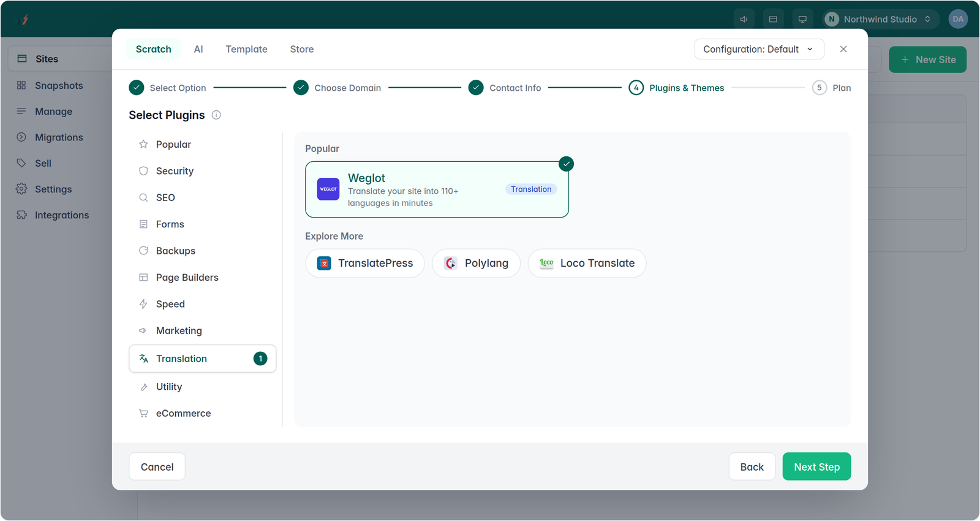Go to the Contact Info step
980x521 pixels.
point(505,88)
